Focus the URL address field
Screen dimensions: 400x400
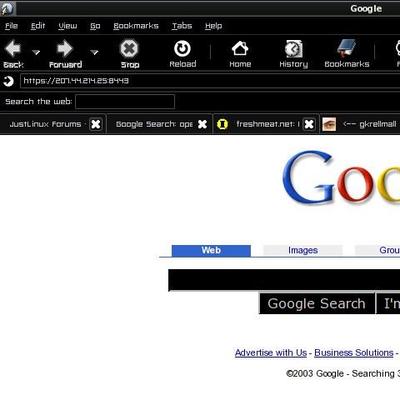pyautogui.click(x=210, y=81)
